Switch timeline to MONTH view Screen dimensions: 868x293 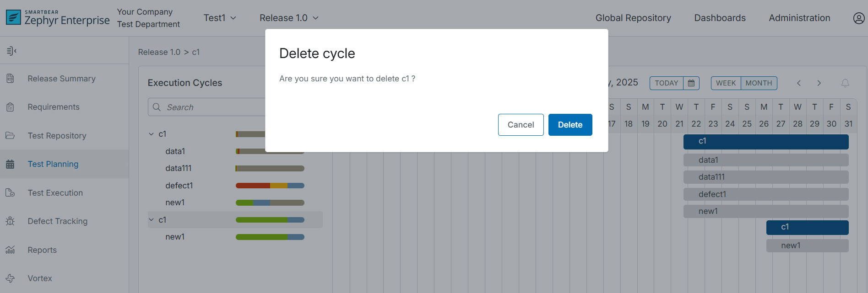click(759, 83)
